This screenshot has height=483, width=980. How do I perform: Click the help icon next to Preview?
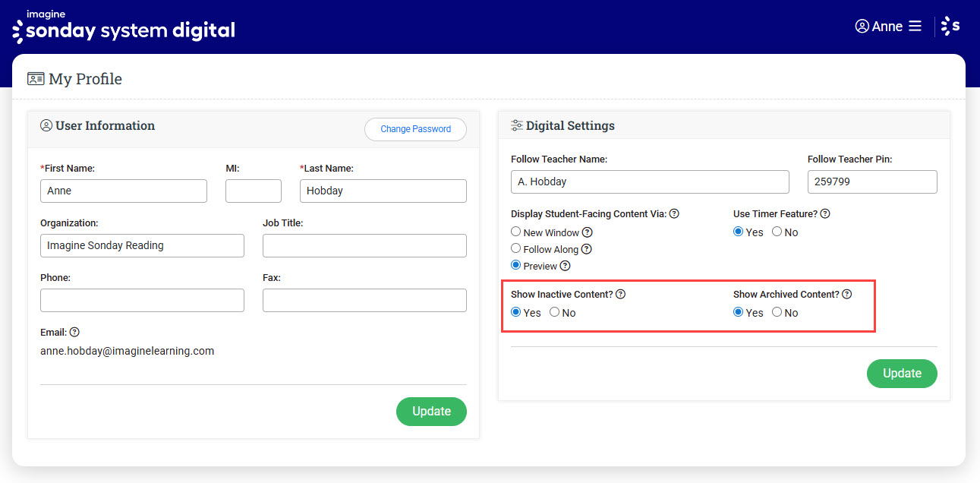[565, 266]
